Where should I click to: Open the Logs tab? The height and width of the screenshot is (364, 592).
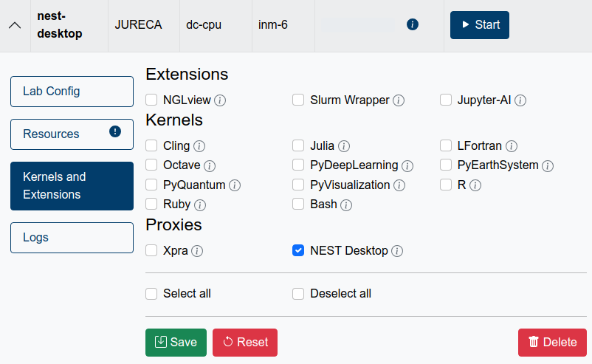point(72,238)
